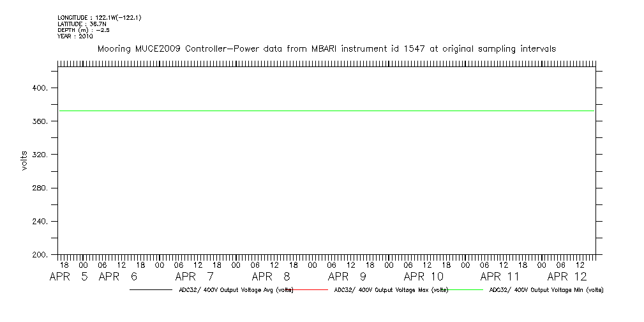Click the APR 12 date label

pos(567,277)
